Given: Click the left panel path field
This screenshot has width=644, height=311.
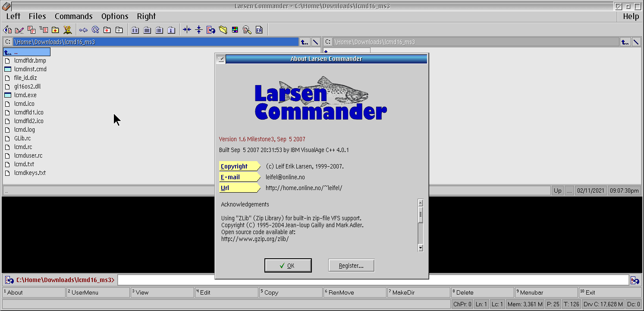Looking at the screenshot, I should tap(156, 42).
